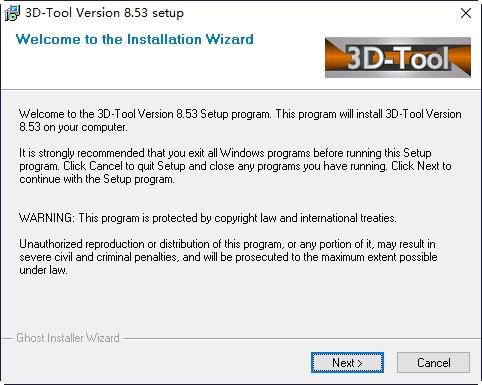Image resolution: width=482 pixels, height=385 pixels.
Task: Open the installer system icon in title bar
Action: (x=12, y=13)
